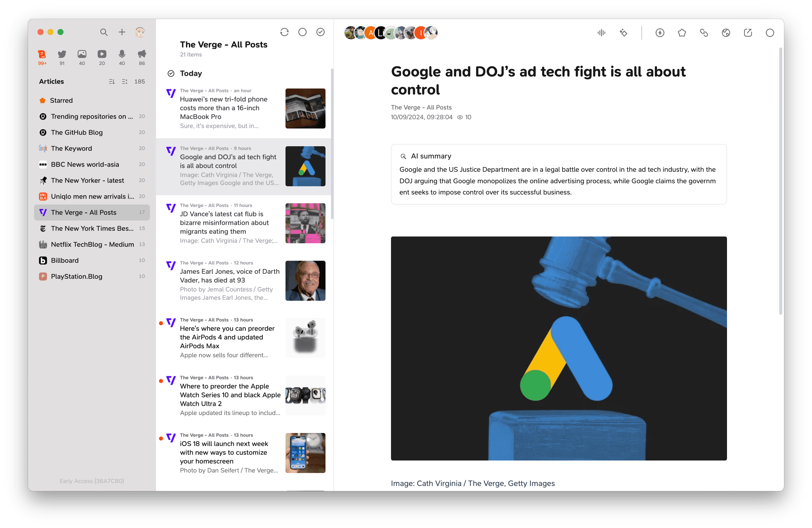Toggle compact view icon in Articles header
The width and height of the screenshot is (812, 528).
tap(124, 82)
